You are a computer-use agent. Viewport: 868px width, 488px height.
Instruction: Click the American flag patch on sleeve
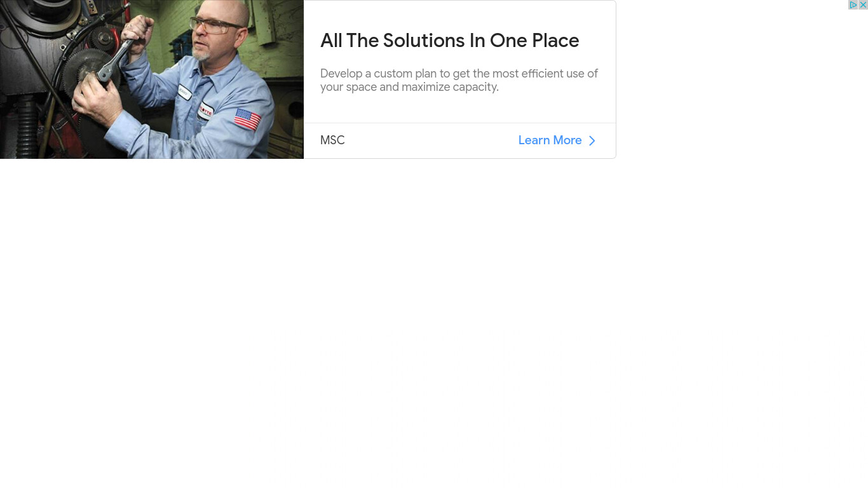[247, 119]
